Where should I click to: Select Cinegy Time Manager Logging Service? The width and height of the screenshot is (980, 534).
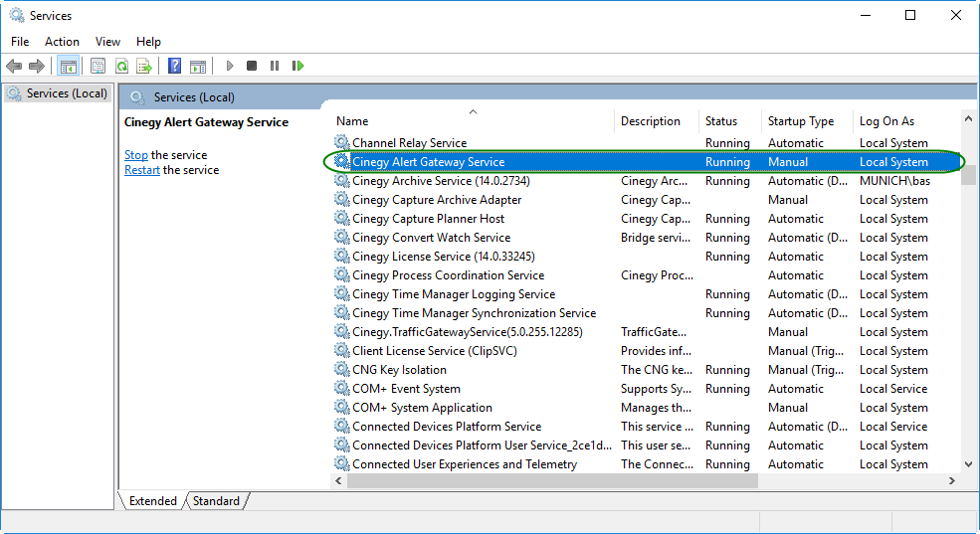coord(454,294)
